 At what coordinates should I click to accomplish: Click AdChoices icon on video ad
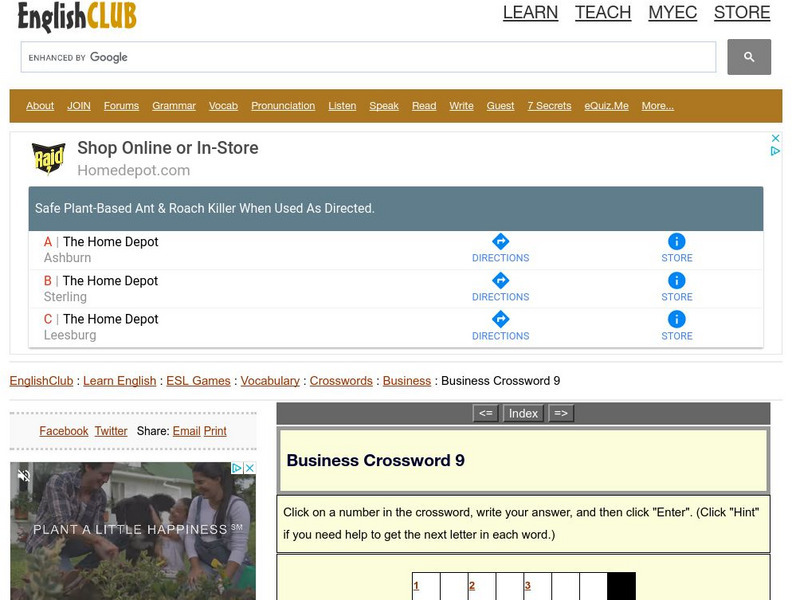[x=237, y=468]
